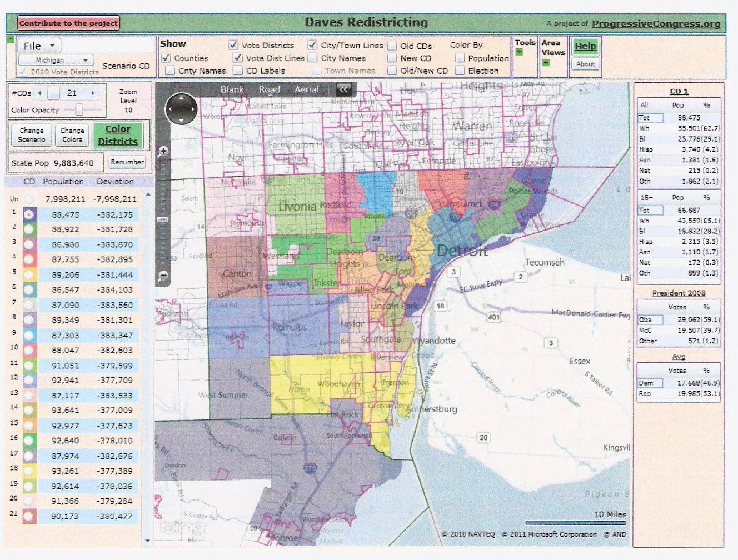
Task: Click the Color Opacity slider handle
Action: (x=79, y=110)
